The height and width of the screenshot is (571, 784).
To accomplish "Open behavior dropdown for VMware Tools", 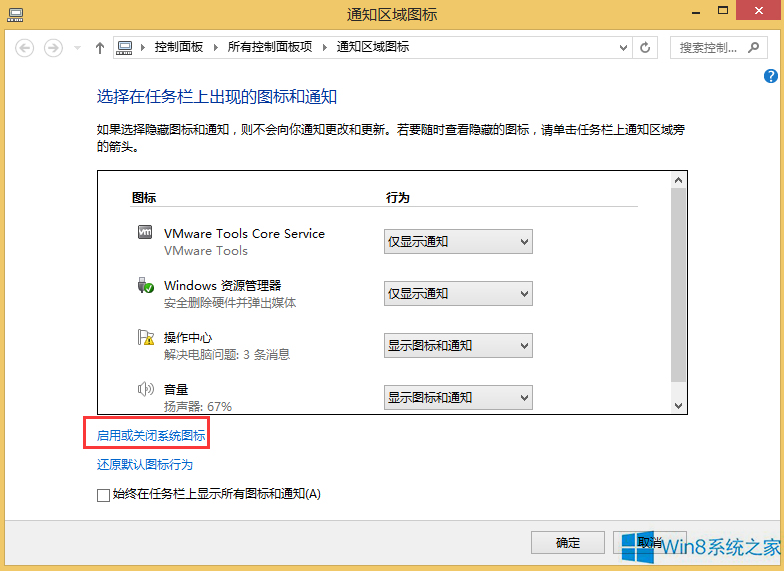I will [458, 242].
